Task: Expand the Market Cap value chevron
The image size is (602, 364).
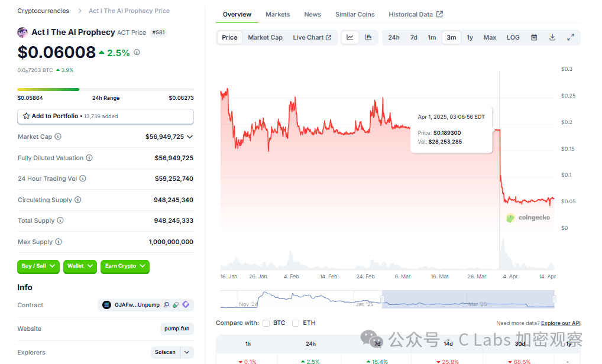Action: tap(190, 137)
